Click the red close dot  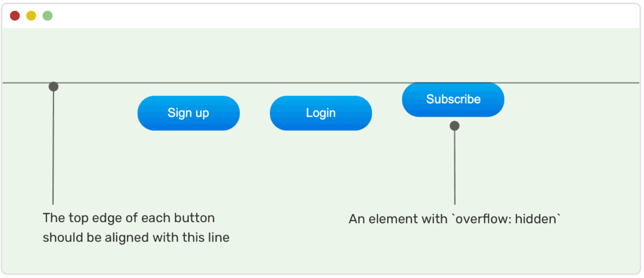[x=15, y=16]
